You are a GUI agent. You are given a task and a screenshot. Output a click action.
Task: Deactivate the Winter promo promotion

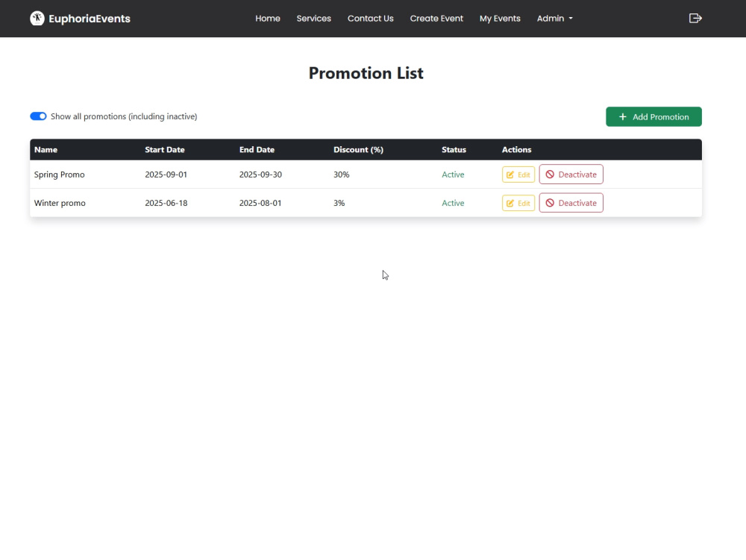point(571,203)
